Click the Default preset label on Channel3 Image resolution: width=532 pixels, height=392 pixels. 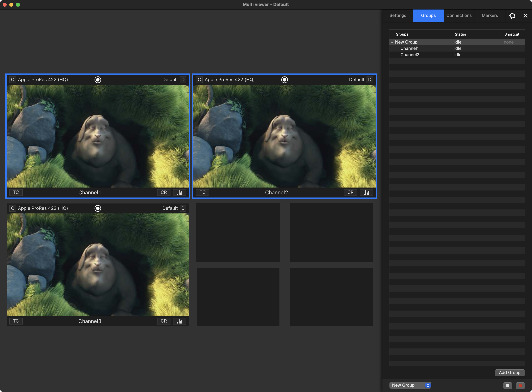point(170,208)
